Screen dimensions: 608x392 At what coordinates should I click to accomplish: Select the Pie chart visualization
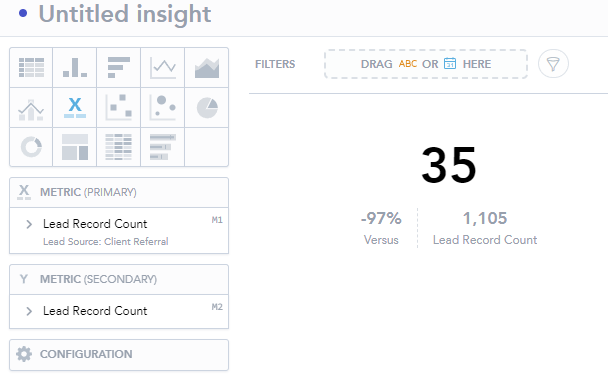(x=207, y=107)
